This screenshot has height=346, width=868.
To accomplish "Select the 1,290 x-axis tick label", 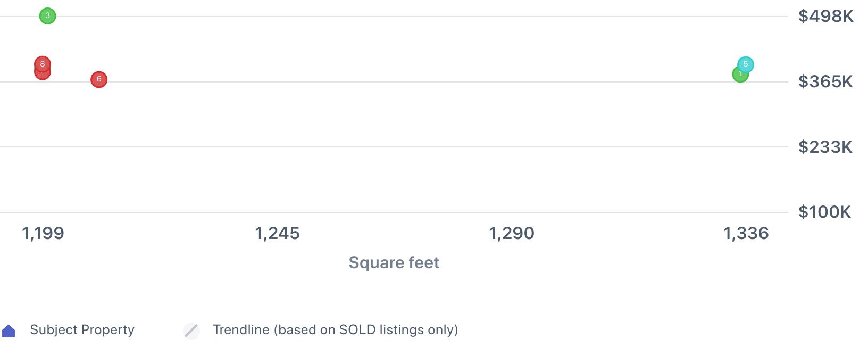I will click(511, 233).
